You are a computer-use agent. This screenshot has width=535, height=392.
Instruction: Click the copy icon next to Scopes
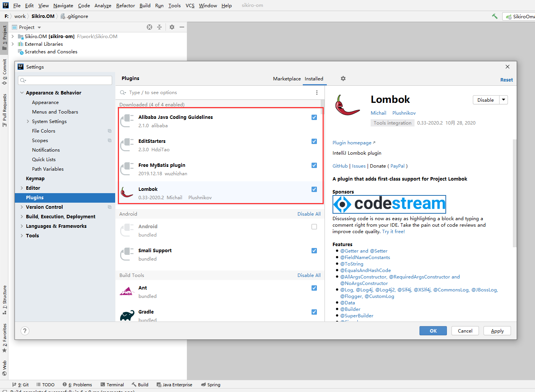coord(109,140)
